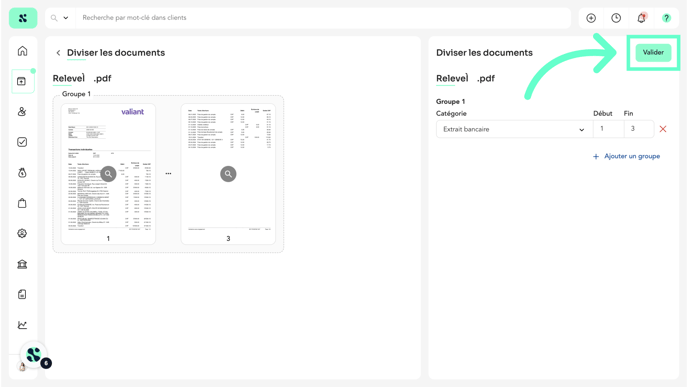688x387 pixels.
Task: Open the help question mark icon
Action: coord(666,18)
